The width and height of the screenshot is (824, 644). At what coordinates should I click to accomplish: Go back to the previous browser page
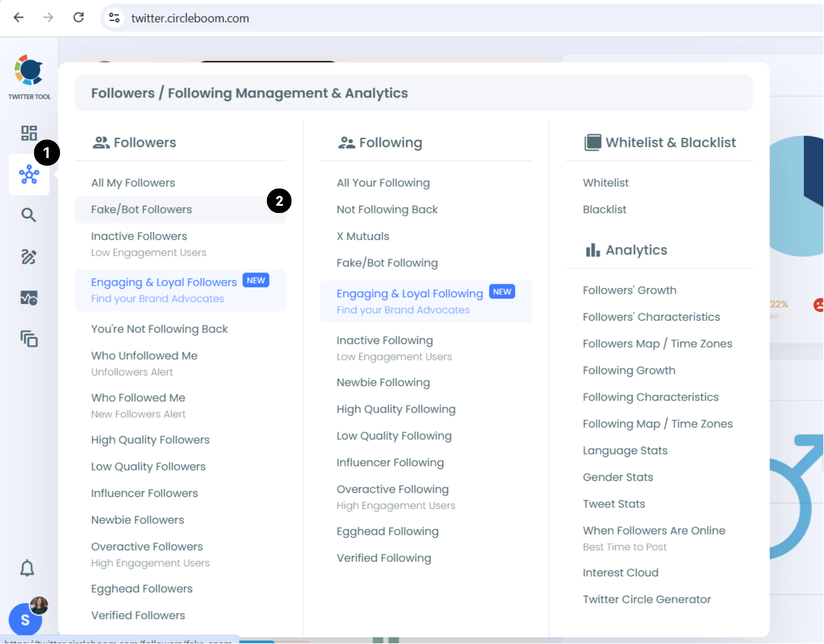[19, 17]
